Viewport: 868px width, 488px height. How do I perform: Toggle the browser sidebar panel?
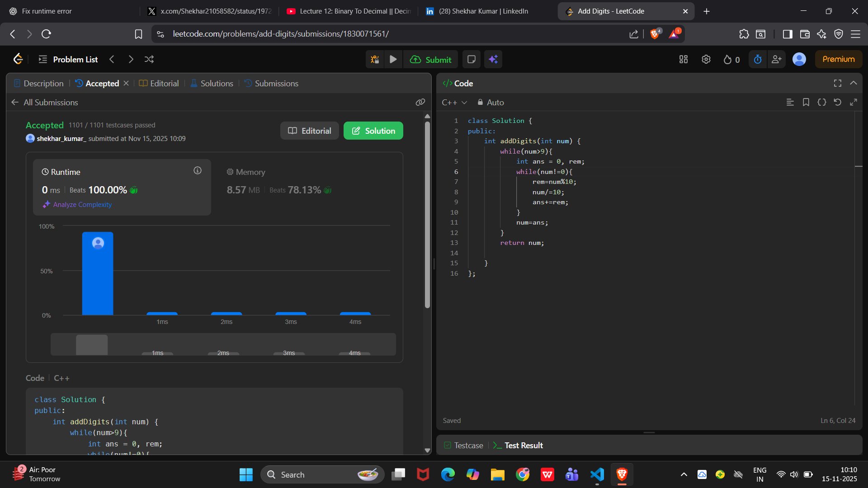[x=787, y=34]
